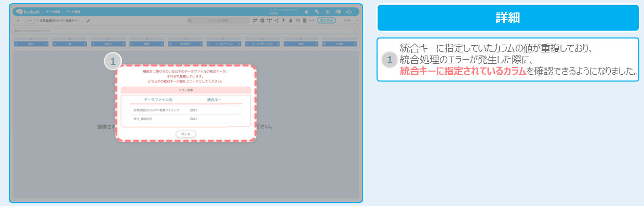
Task: Edit the data file name with the pencil icon
Action: pos(88,20)
